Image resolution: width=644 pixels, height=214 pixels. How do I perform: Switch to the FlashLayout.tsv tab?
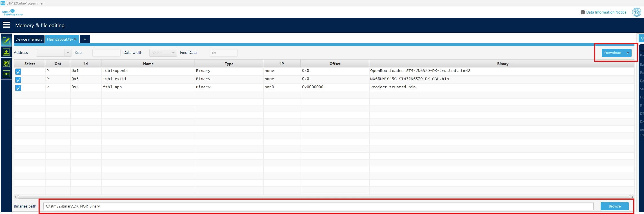pyautogui.click(x=60, y=39)
